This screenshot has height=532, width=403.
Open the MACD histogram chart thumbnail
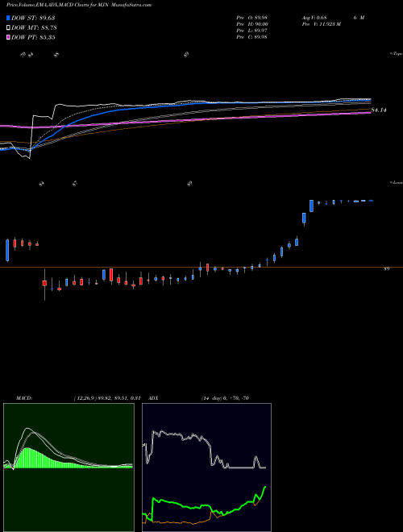coord(69,468)
